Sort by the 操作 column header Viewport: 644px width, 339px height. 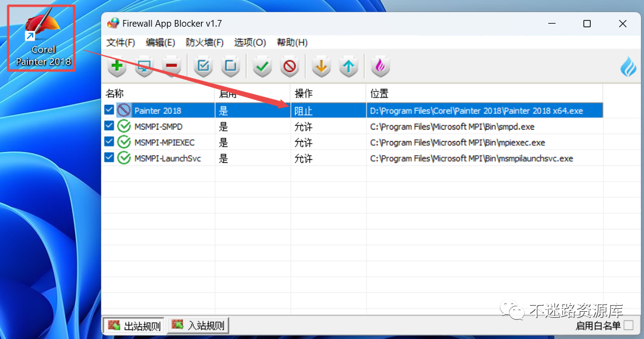pyautogui.click(x=328, y=94)
